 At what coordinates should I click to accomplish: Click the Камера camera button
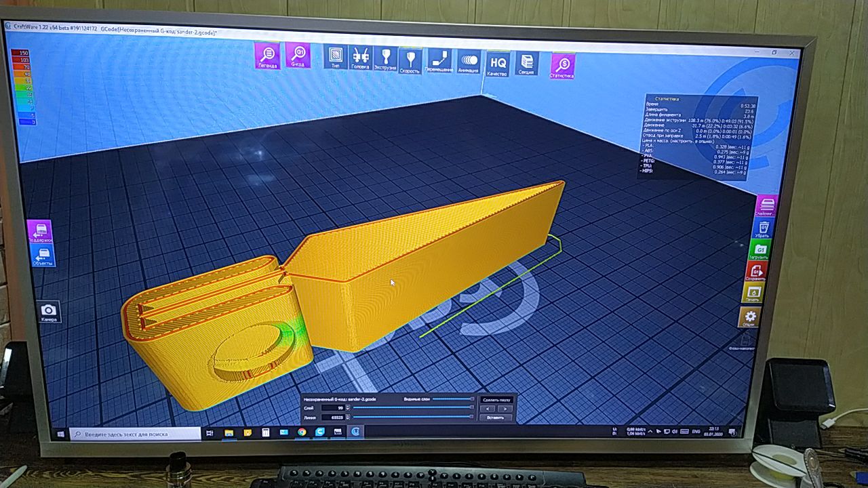point(49,312)
